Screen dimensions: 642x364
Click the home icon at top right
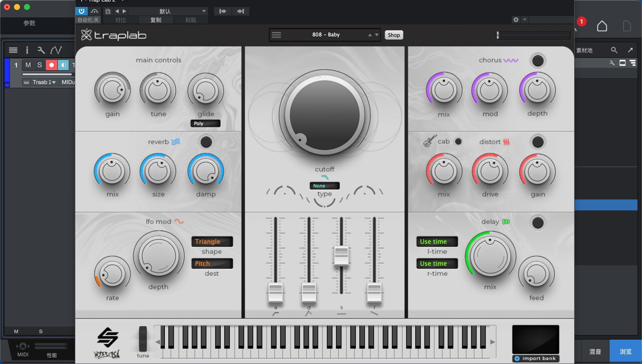pos(602,26)
